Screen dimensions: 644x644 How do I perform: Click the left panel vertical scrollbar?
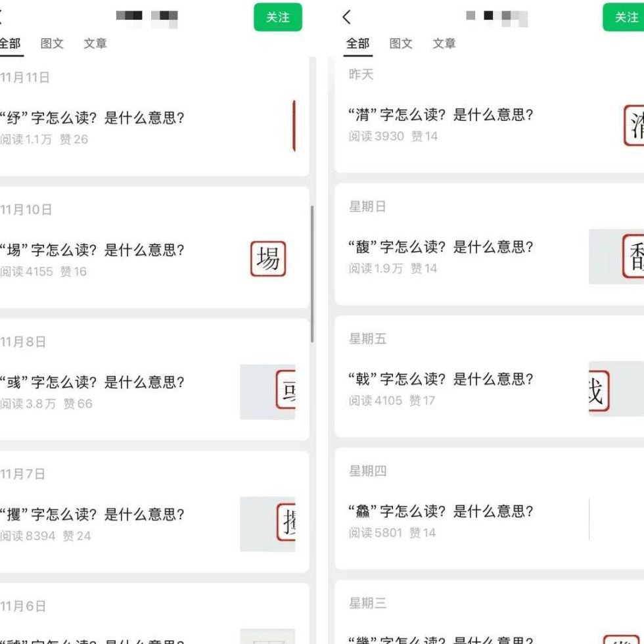coord(312,274)
